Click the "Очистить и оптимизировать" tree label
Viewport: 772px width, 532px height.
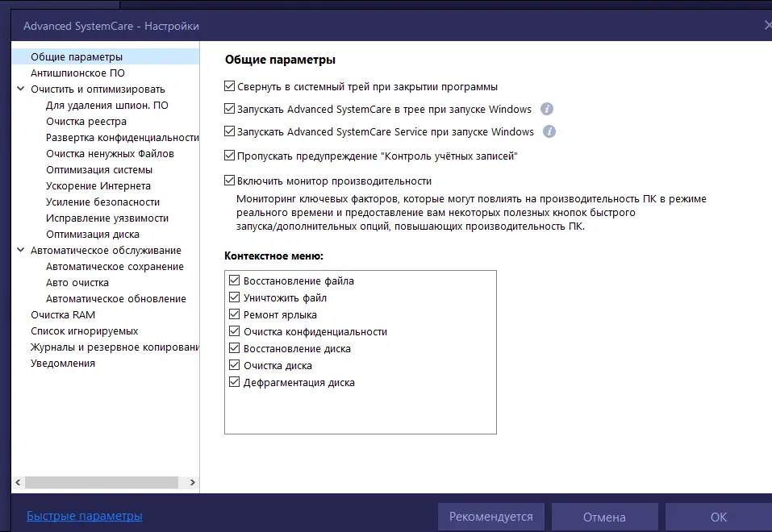pyautogui.click(x=98, y=89)
